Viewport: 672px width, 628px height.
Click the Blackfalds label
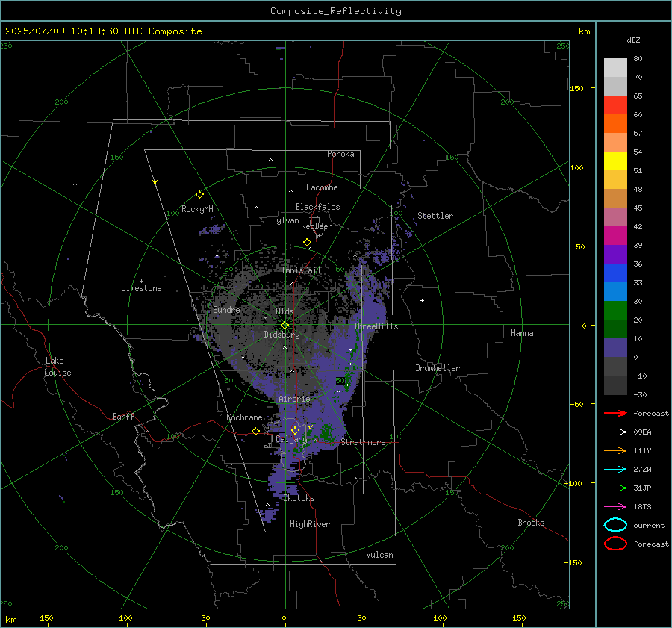[x=317, y=207]
